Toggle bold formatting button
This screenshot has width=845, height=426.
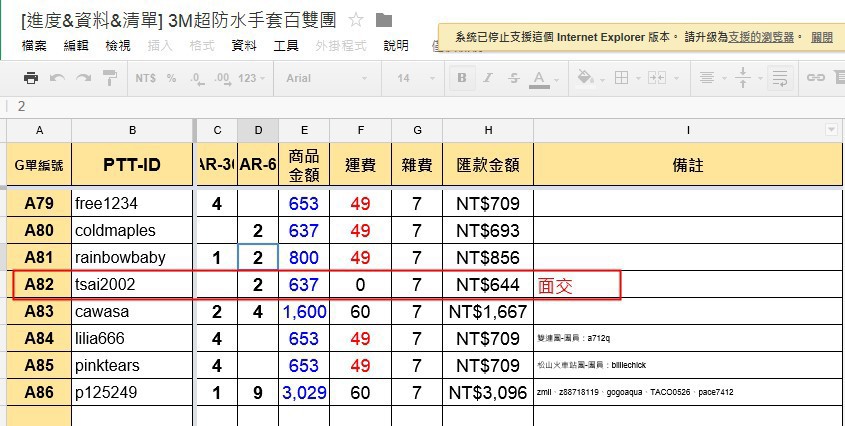(462, 78)
